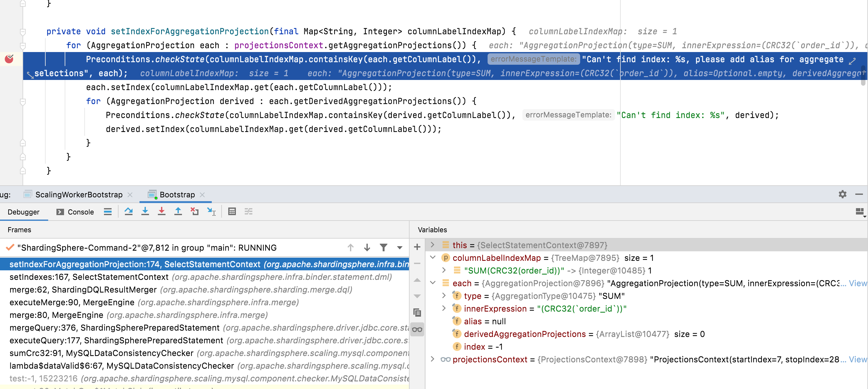Click the Force Step Into red arrow icon

[162, 212]
